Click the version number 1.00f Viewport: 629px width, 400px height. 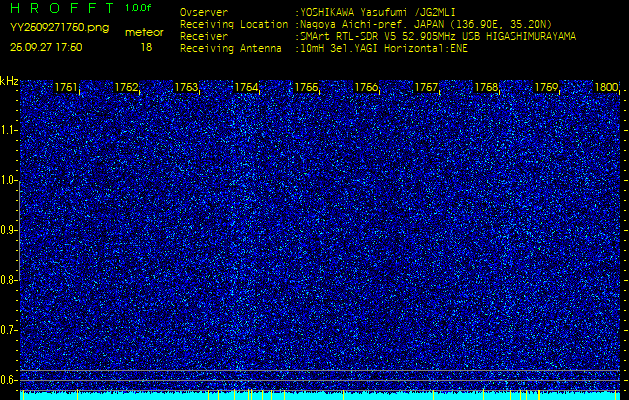click(138, 8)
